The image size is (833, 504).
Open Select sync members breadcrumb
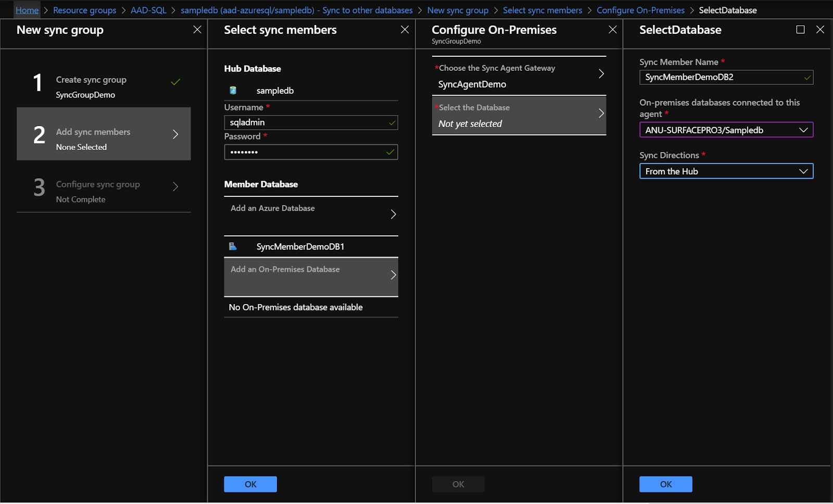click(542, 10)
